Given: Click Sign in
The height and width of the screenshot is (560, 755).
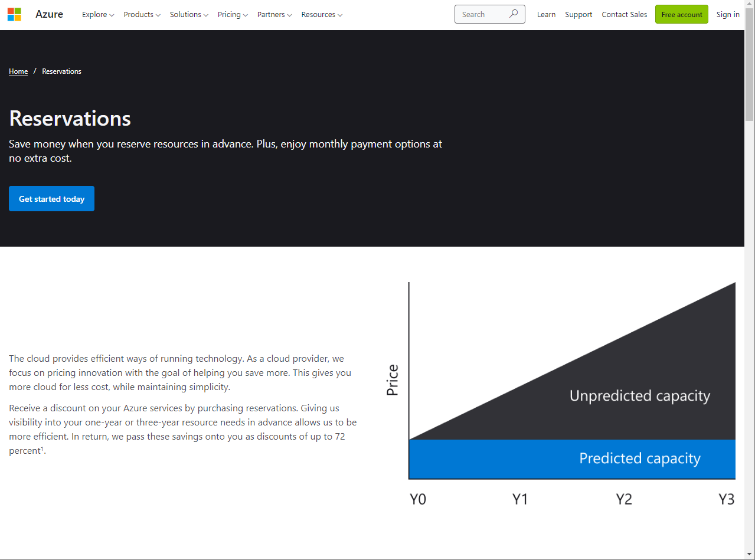Looking at the screenshot, I should point(727,14).
